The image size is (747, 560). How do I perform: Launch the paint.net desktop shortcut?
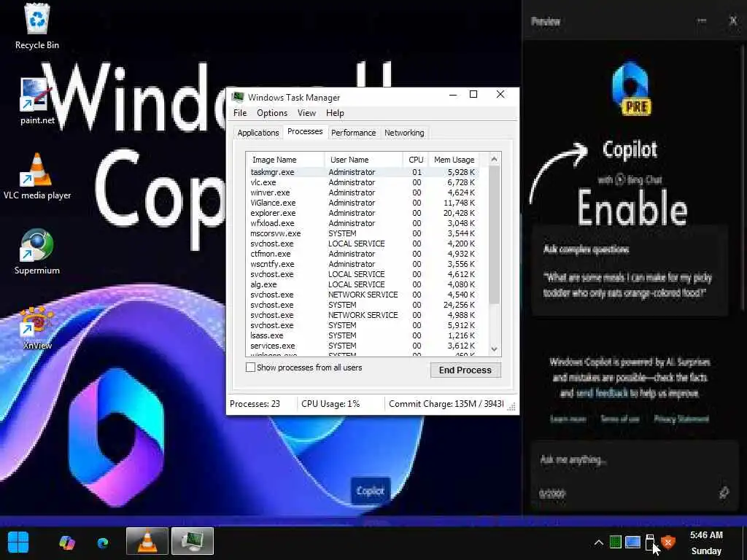37,101
